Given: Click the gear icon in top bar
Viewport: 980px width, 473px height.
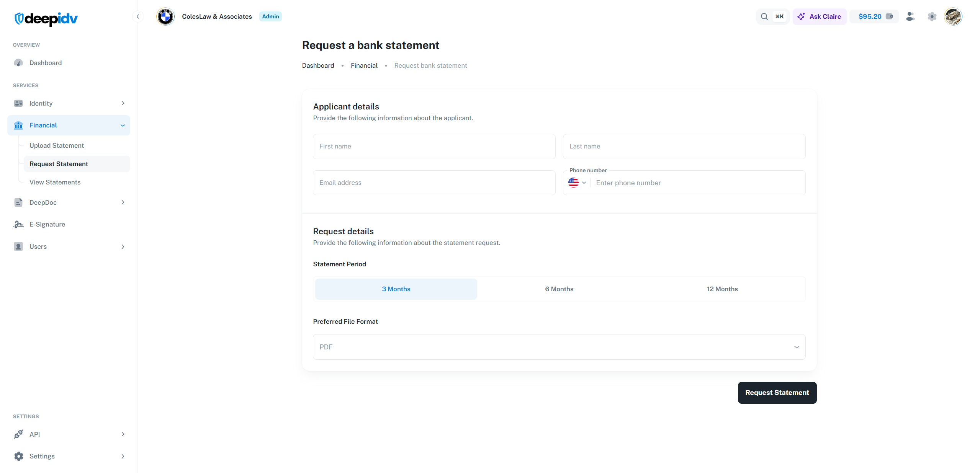Looking at the screenshot, I should tap(932, 16).
